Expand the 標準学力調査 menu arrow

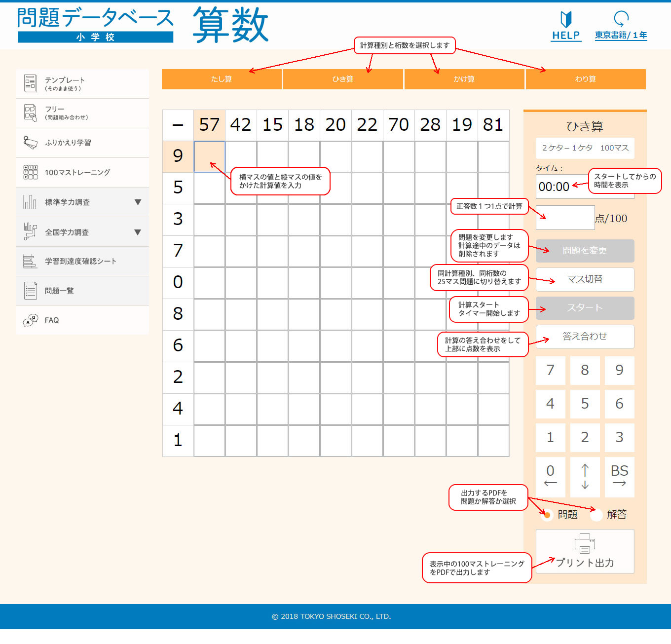point(138,202)
